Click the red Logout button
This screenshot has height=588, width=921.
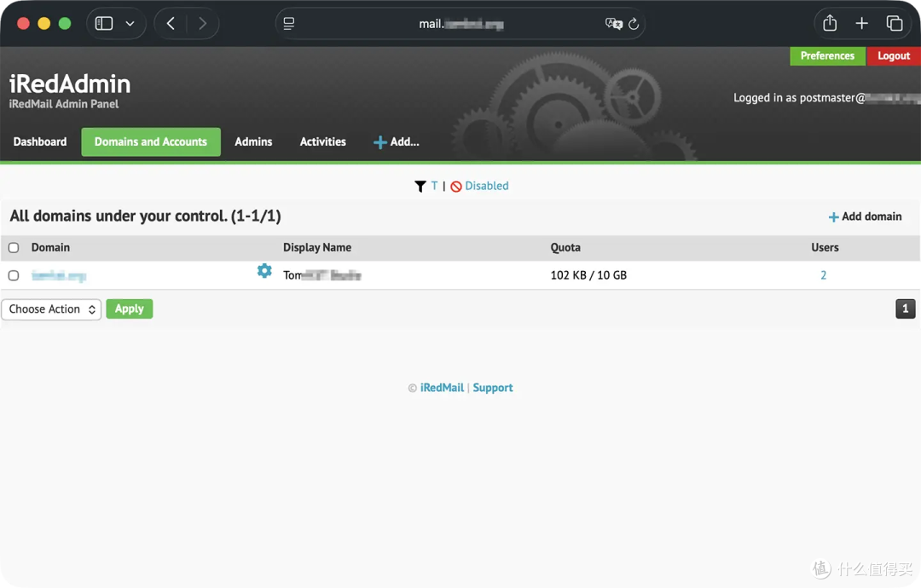click(x=894, y=55)
